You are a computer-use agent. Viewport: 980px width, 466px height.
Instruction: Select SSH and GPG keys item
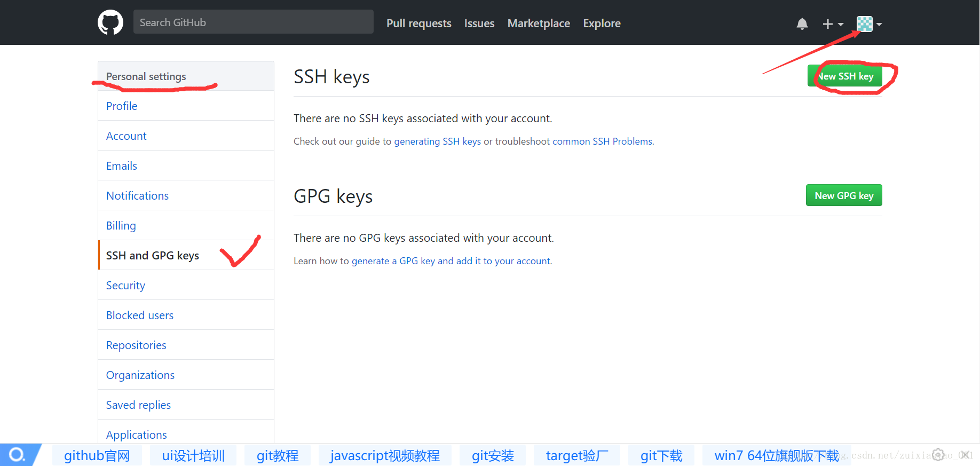pyautogui.click(x=186, y=255)
